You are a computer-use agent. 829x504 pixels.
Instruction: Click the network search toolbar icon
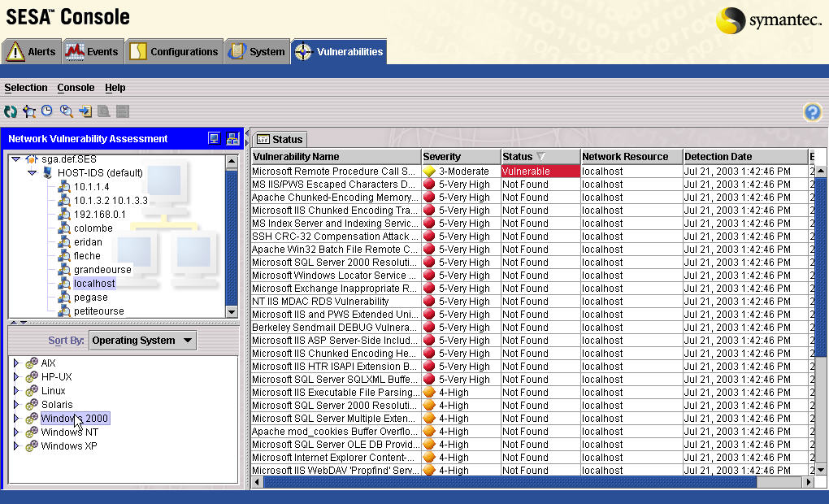tap(29, 111)
